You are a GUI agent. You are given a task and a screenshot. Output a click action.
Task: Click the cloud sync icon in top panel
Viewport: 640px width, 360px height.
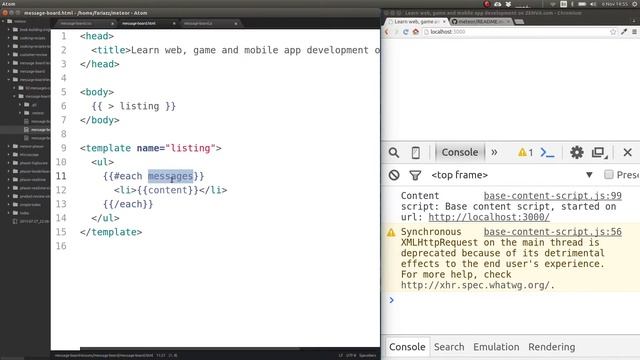click(x=498, y=4)
